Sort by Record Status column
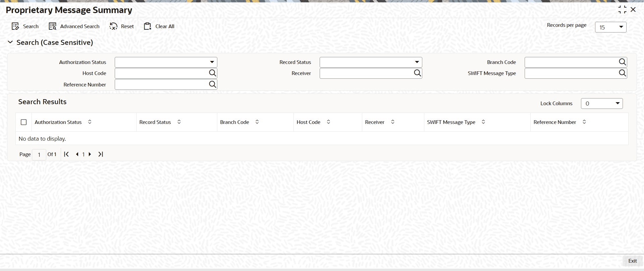 (x=179, y=122)
